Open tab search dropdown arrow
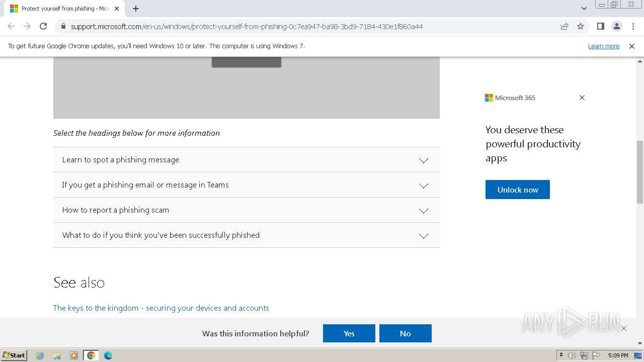The height and width of the screenshot is (362, 644). [584, 9]
